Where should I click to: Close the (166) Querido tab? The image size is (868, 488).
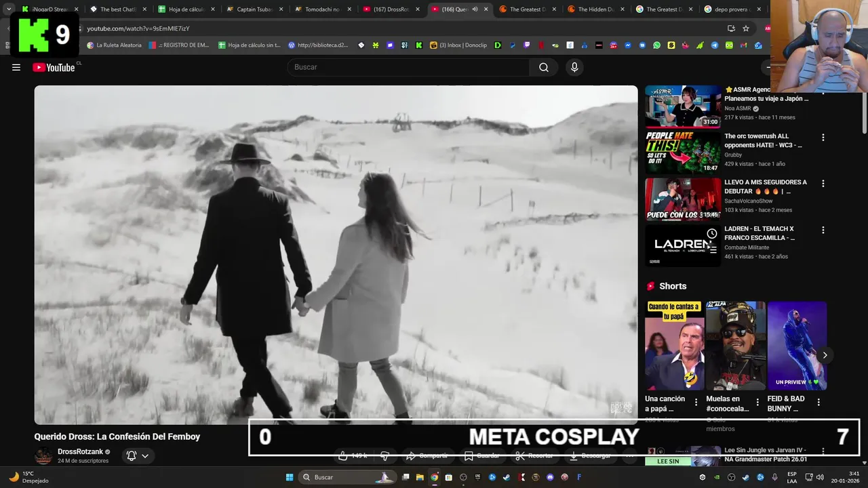pyautogui.click(x=486, y=9)
